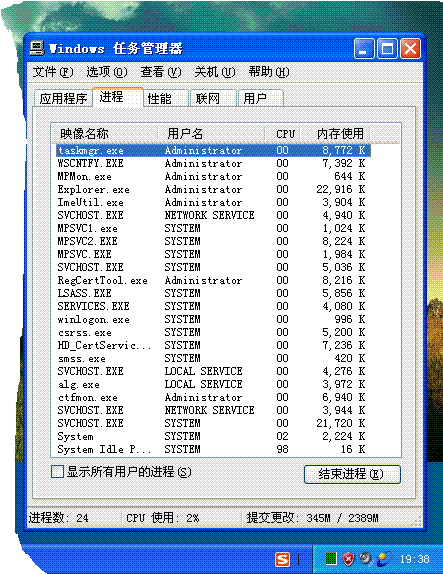Open the 文件(F) menu
Screen dimensions: 443x574
[53, 72]
